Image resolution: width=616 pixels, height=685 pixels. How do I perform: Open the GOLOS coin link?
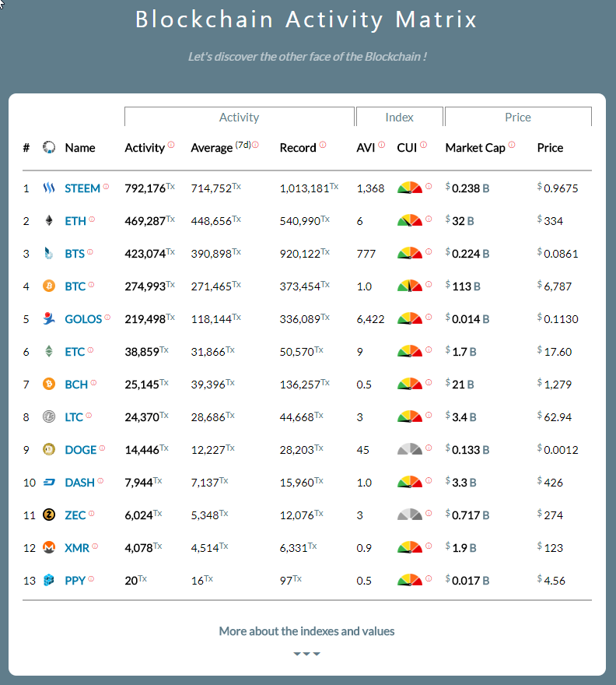point(83,319)
